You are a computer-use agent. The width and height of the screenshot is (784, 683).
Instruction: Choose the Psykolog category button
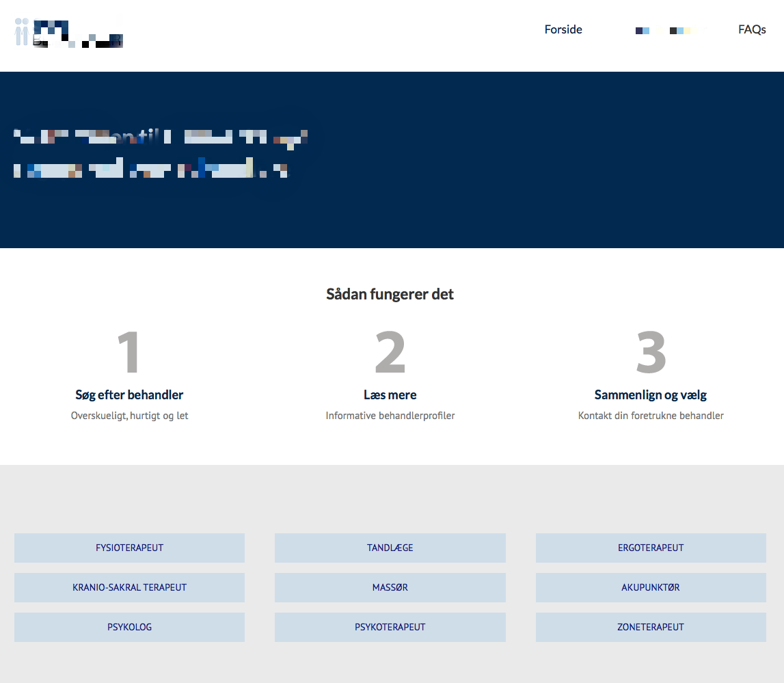129,627
